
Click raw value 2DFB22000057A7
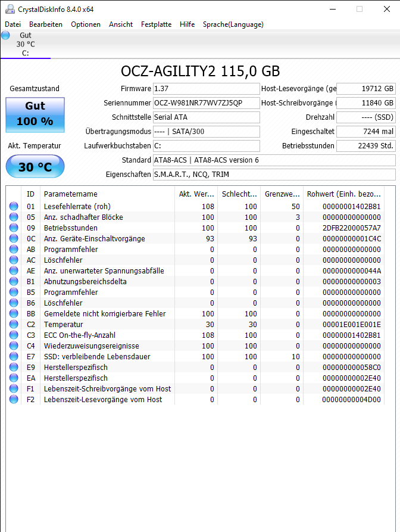(x=352, y=228)
